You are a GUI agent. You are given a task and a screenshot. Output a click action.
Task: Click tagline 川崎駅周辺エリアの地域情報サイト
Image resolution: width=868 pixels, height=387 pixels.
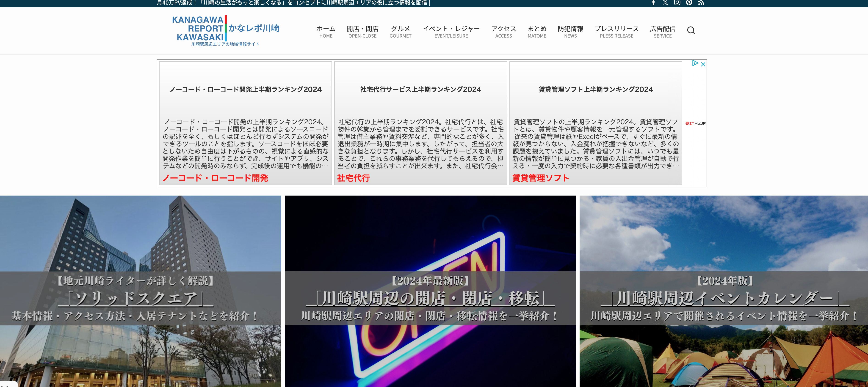tap(225, 44)
